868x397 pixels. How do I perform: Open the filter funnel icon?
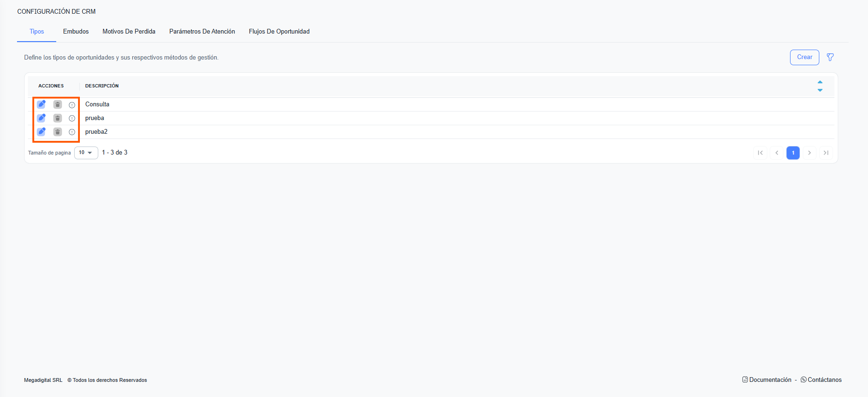point(830,57)
